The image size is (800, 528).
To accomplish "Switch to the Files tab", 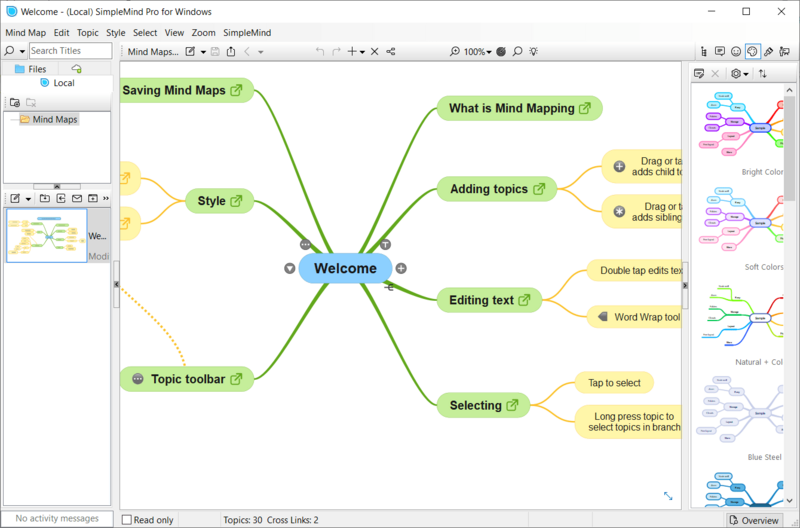I will point(31,69).
